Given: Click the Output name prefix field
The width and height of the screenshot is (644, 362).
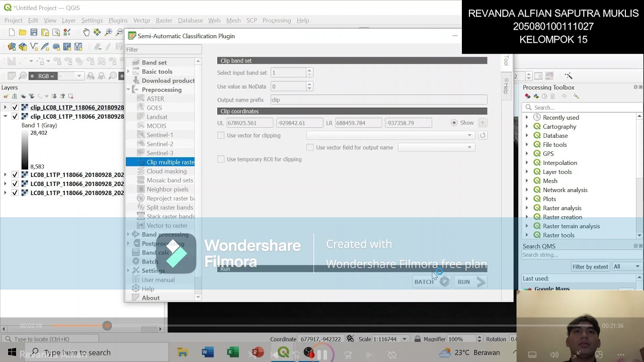Looking at the screenshot, I should (378, 100).
